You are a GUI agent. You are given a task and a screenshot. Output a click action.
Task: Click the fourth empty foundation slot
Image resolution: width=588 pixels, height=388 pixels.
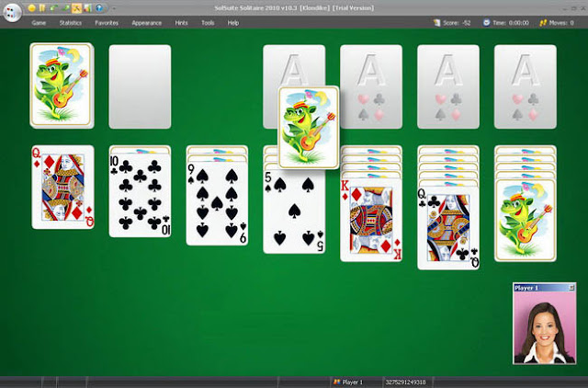[x=526, y=86]
